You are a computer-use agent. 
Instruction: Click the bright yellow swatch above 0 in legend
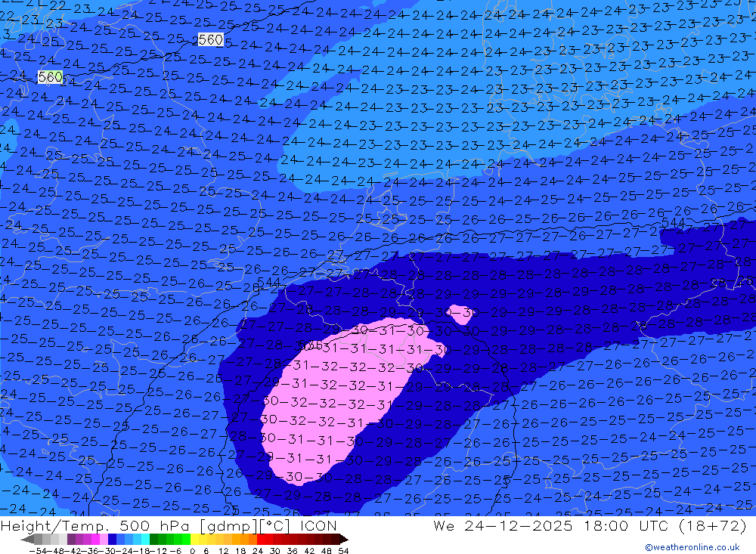click(x=195, y=539)
